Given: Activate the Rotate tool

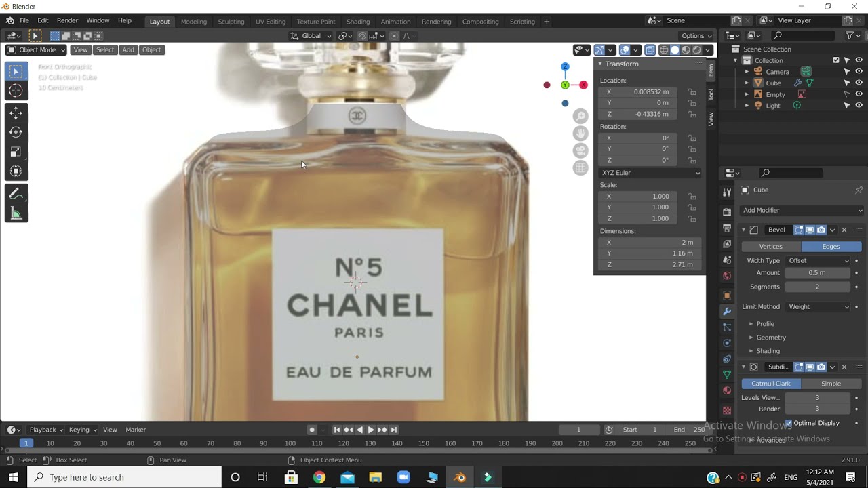Looking at the screenshot, I should (x=16, y=133).
